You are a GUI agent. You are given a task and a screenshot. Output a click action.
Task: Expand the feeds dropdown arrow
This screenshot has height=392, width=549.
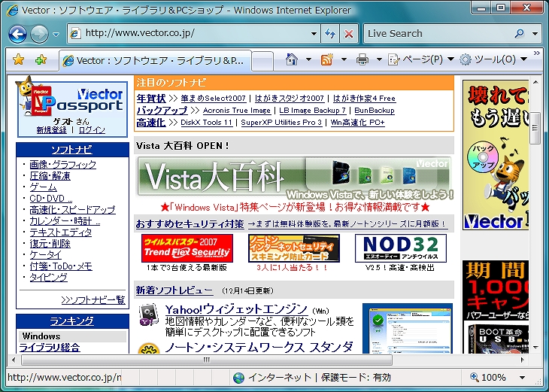(344, 59)
